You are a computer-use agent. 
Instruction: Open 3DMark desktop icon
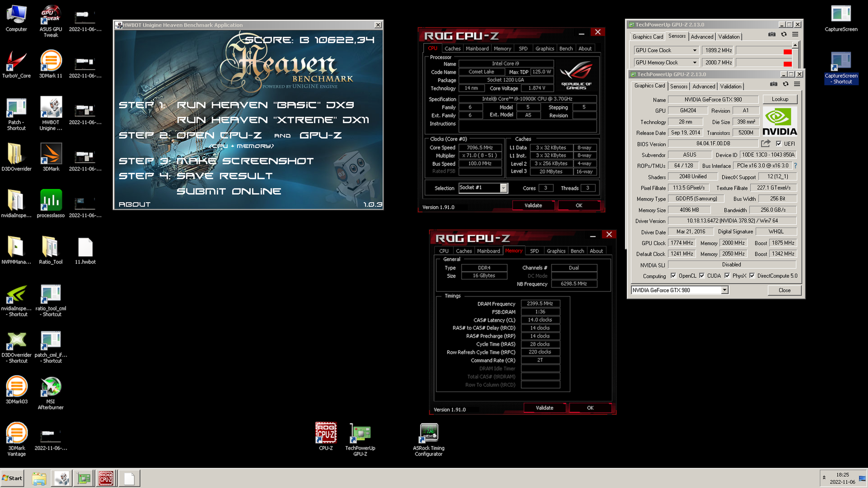tap(51, 158)
